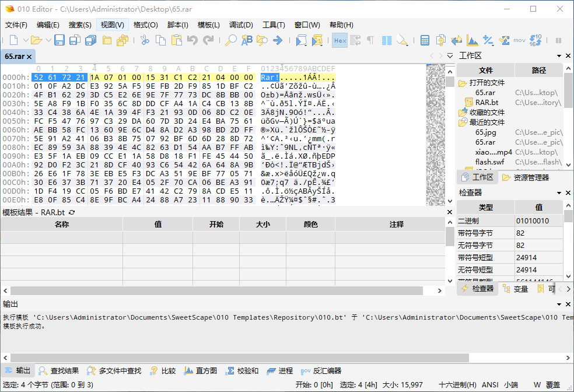The width and height of the screenshot is (574, 392).
Task: Click the mov disassembler icon
Action: click(519, 40)
